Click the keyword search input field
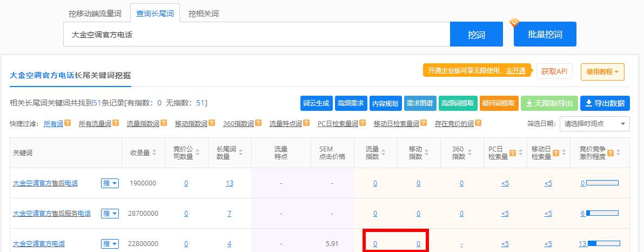The image size is (644, 252). [257, 35]
